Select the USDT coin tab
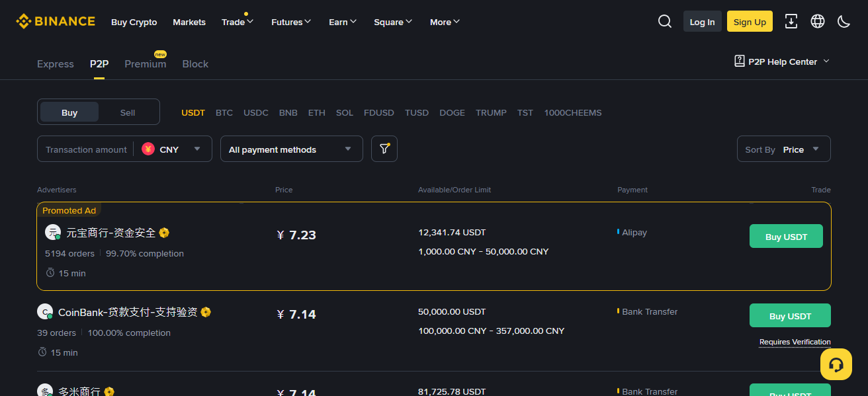 [193, 112]
